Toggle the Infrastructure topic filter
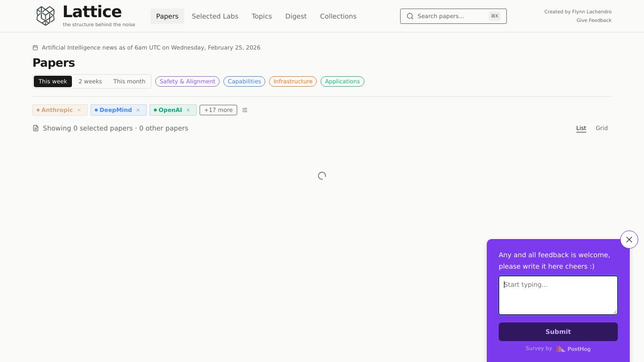 click(x=293, y=81)
